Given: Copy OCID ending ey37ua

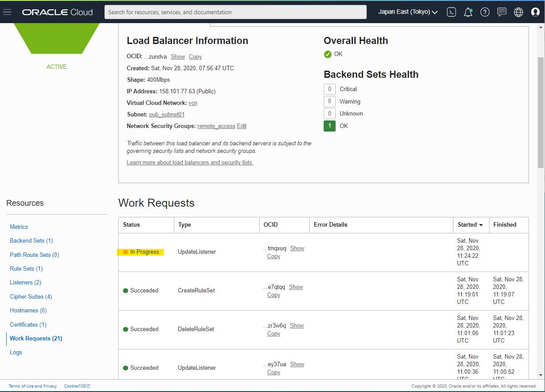Looking at the screenshot, I should tap(273, 372).
